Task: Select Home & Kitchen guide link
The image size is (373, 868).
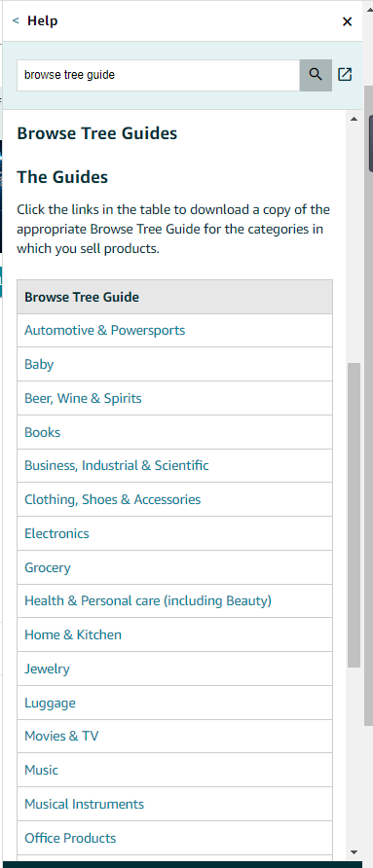Action: [73, 635]
